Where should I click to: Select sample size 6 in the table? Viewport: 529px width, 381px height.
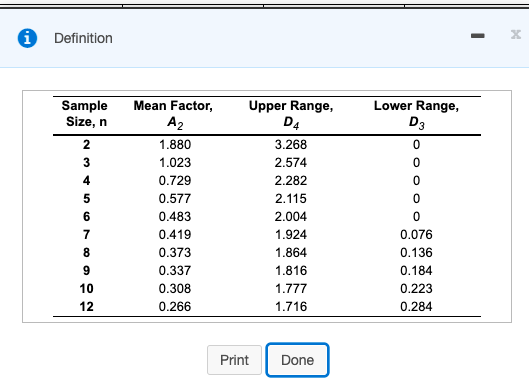[86, 216]
